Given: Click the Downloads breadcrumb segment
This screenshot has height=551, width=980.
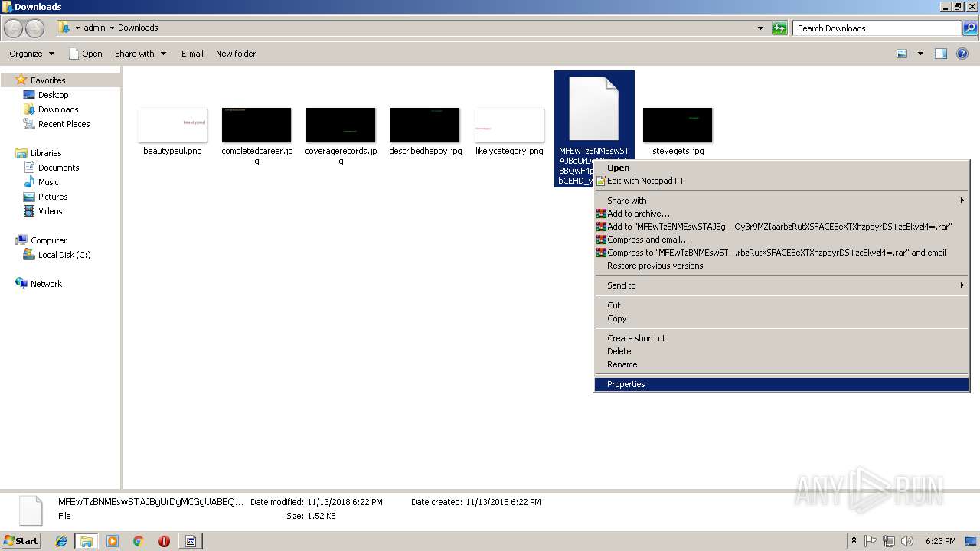Looking at the screenshot, I should (138, 28).
